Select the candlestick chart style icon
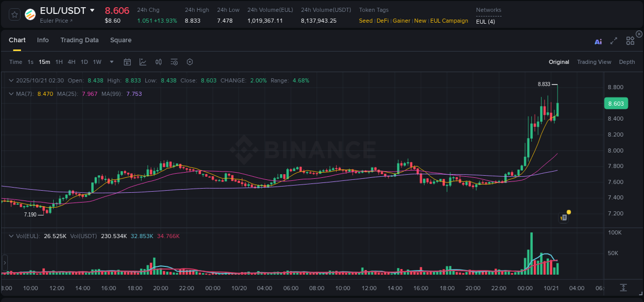644x302 pixels. [159, 62]
